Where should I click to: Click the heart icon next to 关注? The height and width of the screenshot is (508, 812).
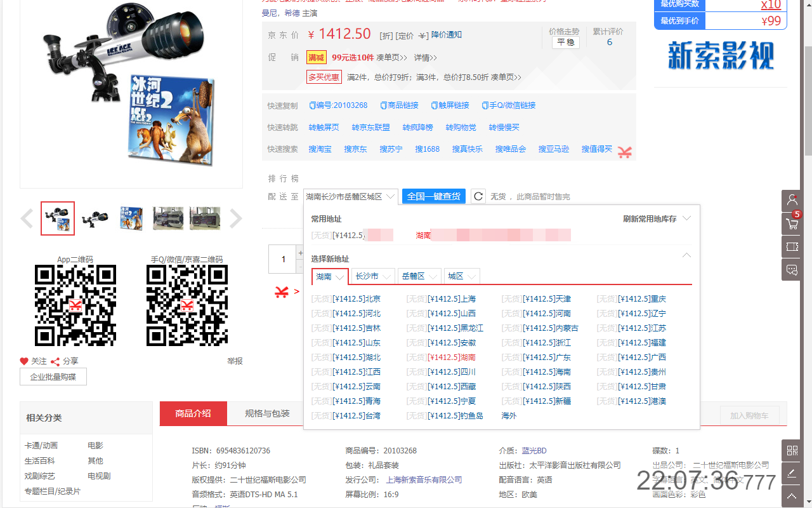pyautogui.click(x=24, y=361)
